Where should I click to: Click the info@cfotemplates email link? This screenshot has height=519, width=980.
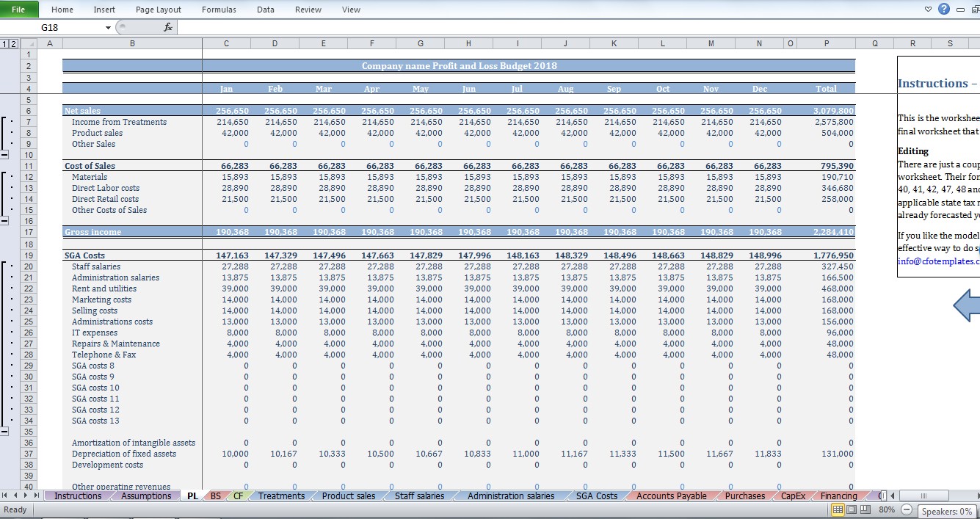pyautogui.click(x=938, y=261)
